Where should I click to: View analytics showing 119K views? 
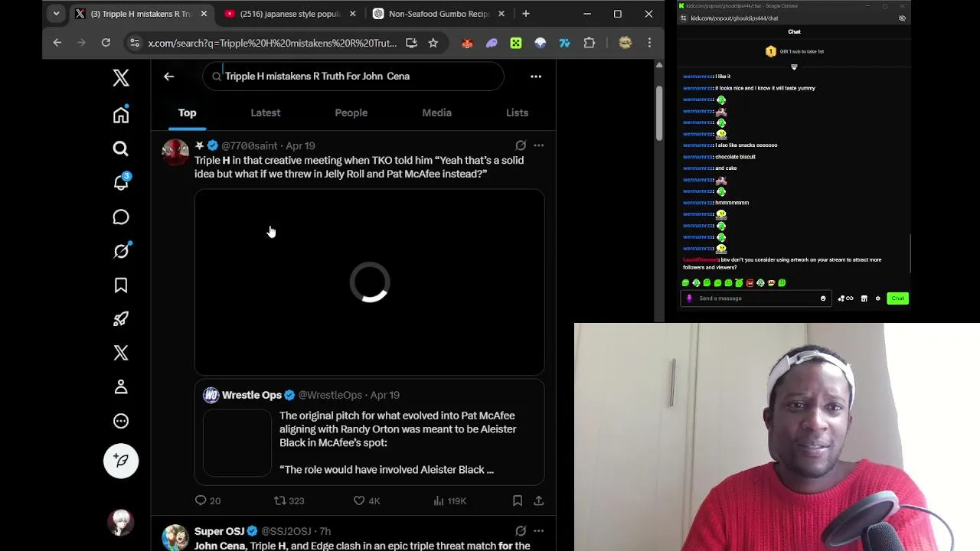pyautogui.click(x=449, y=500)
